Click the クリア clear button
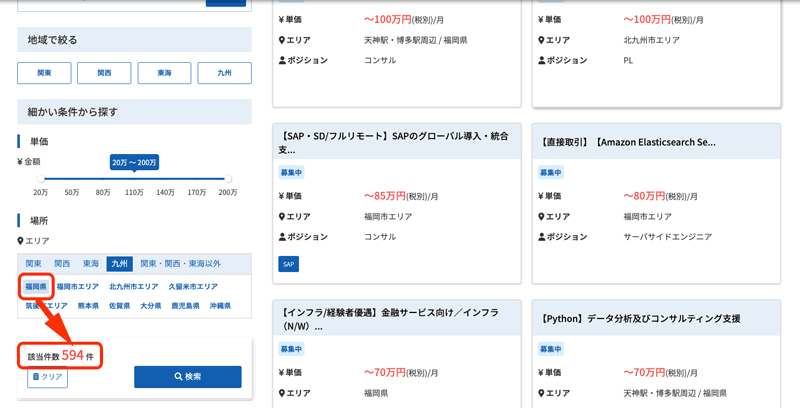Viewport: 800px width, 408px height. 47,377
